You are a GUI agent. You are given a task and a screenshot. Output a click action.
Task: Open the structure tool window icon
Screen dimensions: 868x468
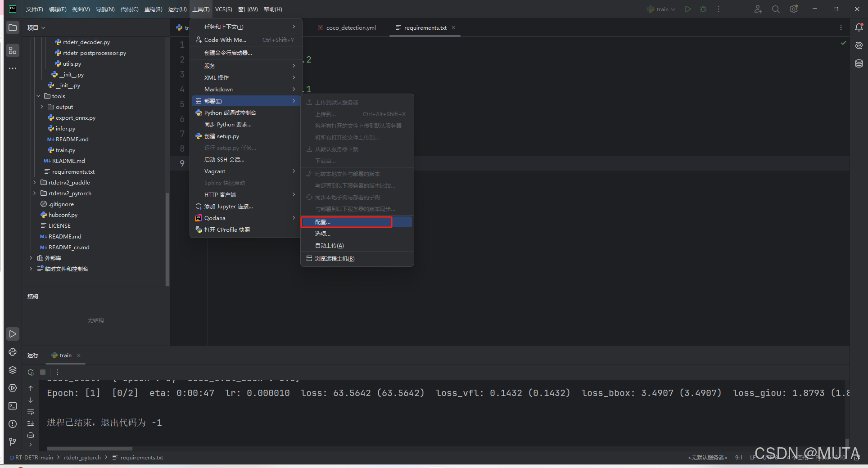(13, 51)
